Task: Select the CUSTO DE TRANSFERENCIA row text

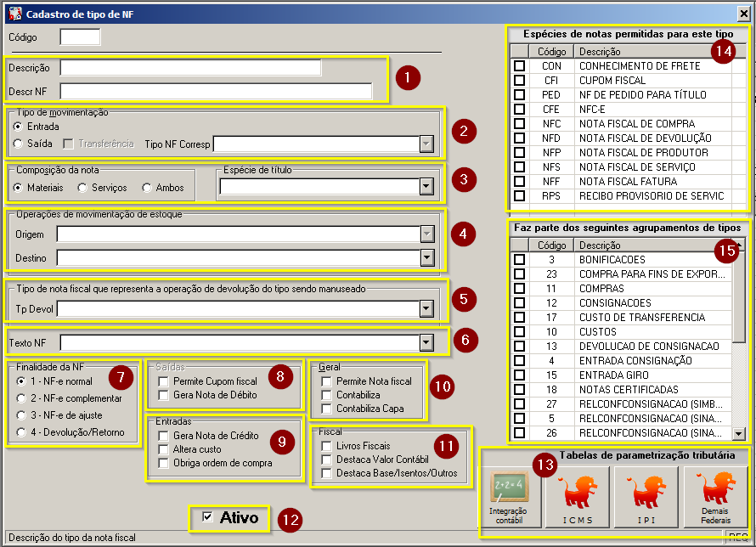Action: click(642, 318)
